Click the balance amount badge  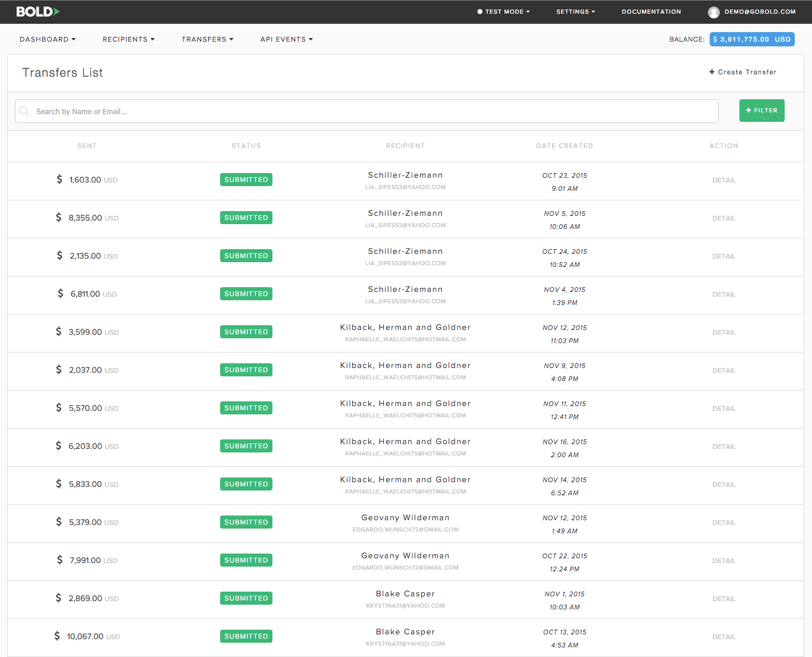click(x=752, y=39)
